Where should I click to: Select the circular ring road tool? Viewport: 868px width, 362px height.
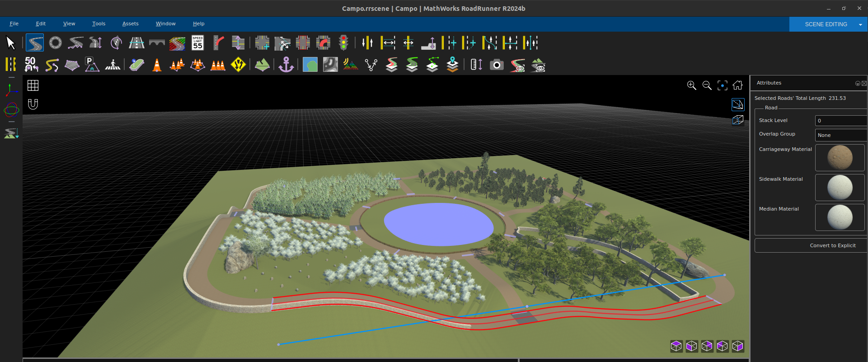point(55,43)
